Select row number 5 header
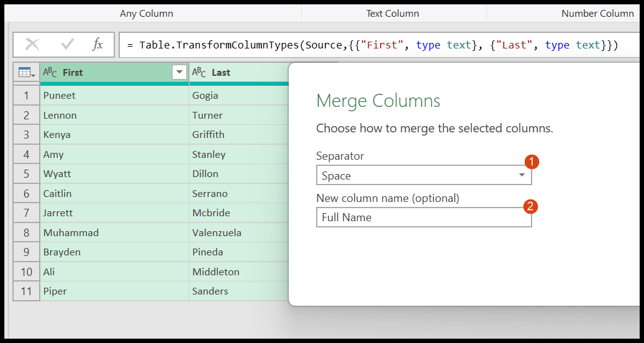 pos(26,174)
